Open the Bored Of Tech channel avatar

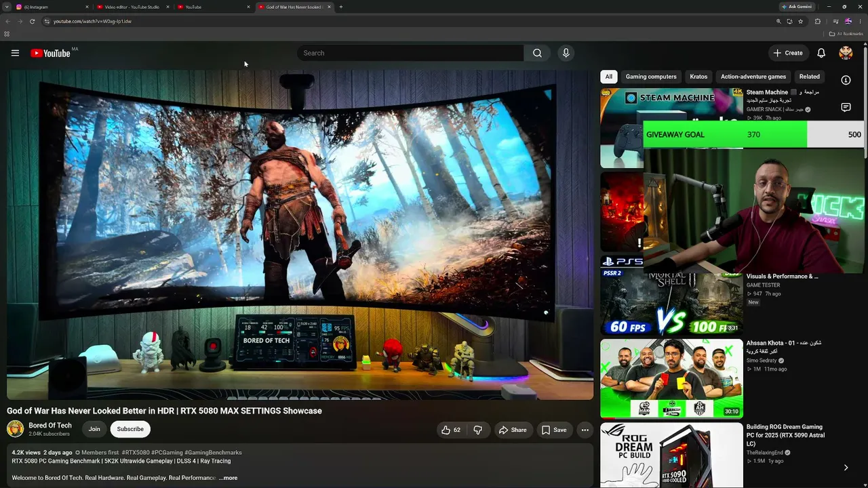[15, 428]
